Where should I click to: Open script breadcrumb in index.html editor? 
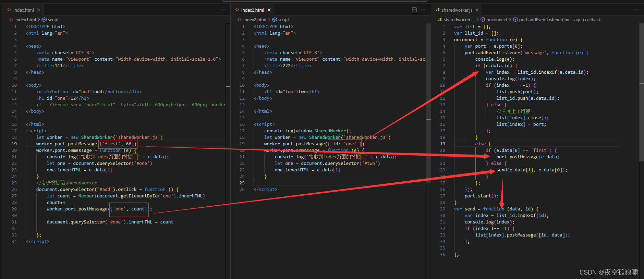click(x=53, y=20)
